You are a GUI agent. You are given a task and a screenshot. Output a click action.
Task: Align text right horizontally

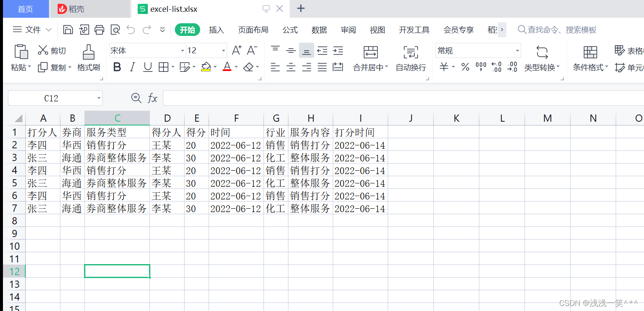pyautogui.click(x=307, y=67)
